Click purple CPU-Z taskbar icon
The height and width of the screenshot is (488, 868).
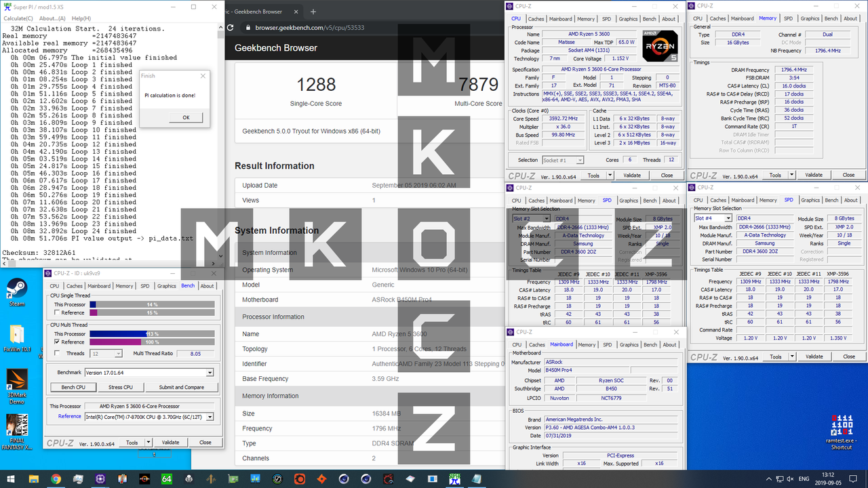coord(100,479)
